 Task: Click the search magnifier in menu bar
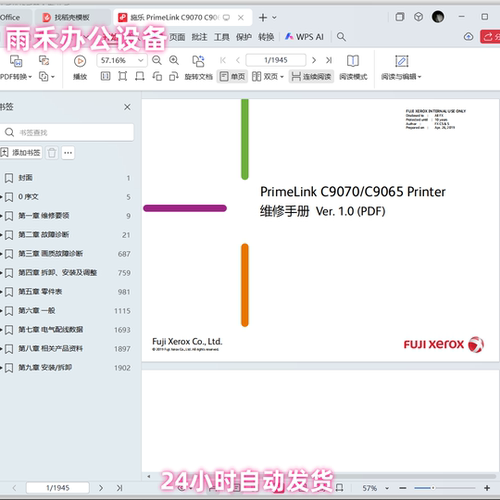341,37
